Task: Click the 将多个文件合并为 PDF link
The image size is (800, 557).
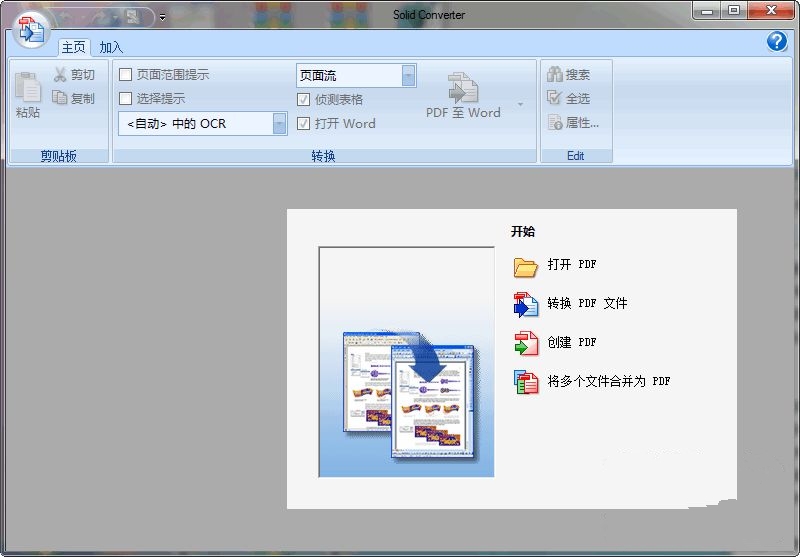Action: [x=609, y=381]
